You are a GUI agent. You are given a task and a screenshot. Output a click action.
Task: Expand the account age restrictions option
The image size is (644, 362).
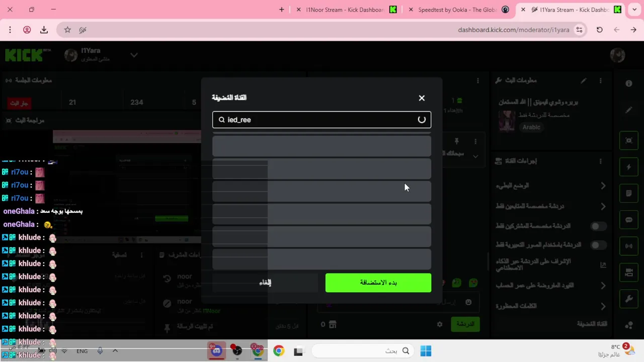(603, 286)
